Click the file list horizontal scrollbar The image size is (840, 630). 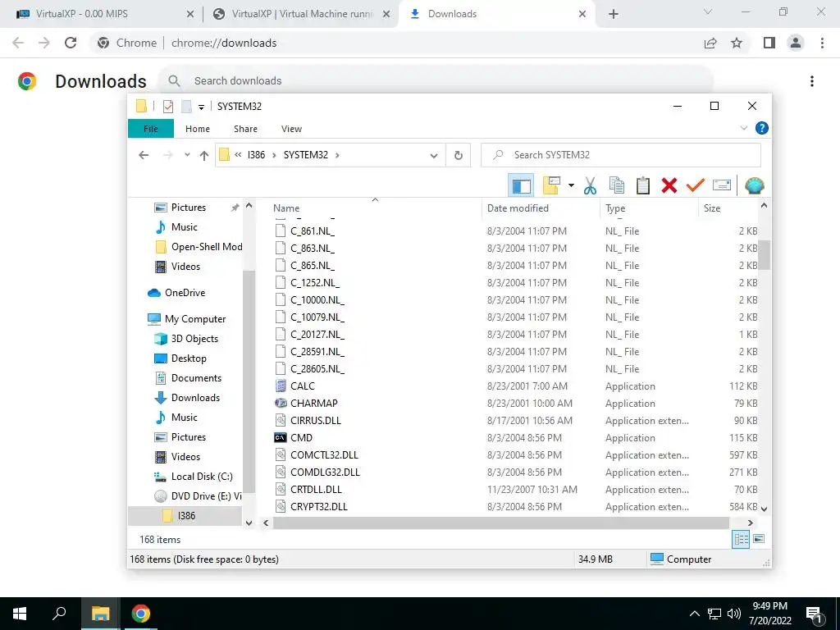500,523
